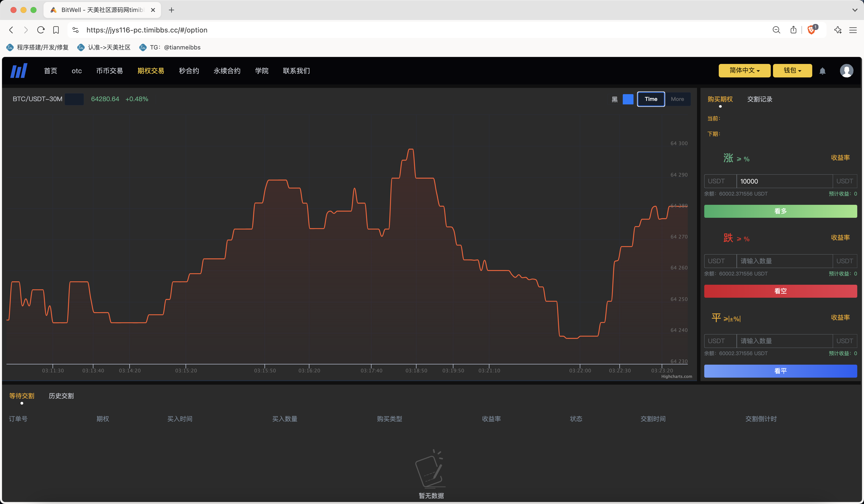Click the More button on chart toolbar
Screen dimensions: 864x504
point(677,99)
